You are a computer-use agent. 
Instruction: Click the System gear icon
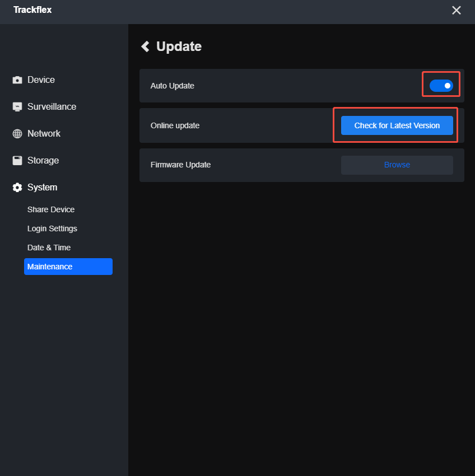click(x=17, y=187)
